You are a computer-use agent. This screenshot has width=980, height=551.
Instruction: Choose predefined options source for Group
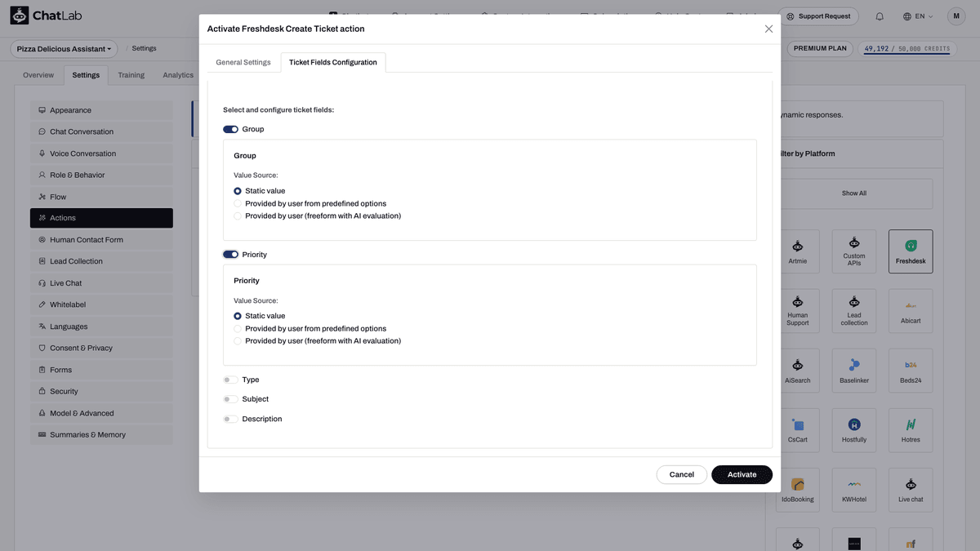coord(238,203)
